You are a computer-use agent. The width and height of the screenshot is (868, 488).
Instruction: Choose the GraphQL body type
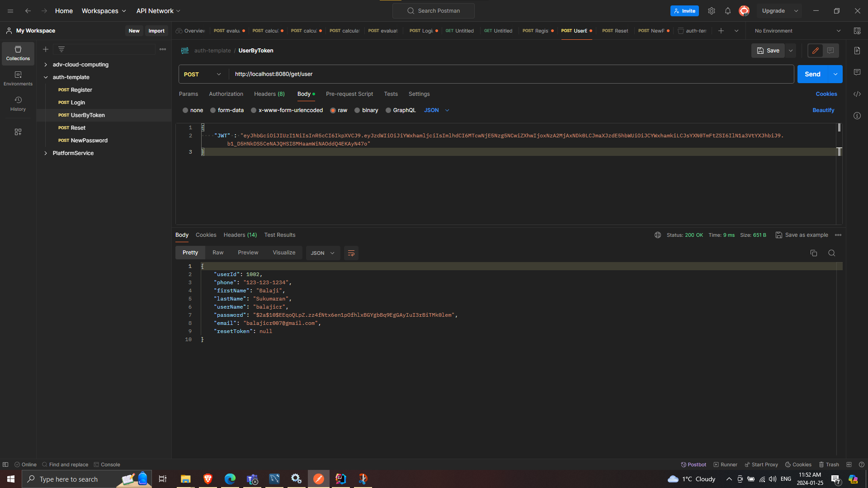point(388,110)
